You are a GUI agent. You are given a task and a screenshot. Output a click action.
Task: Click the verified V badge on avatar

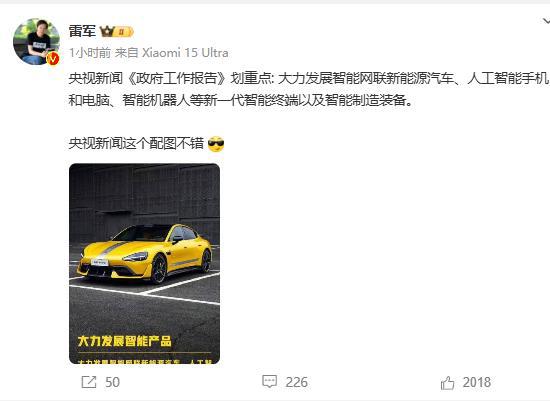(x=53, y=59)
